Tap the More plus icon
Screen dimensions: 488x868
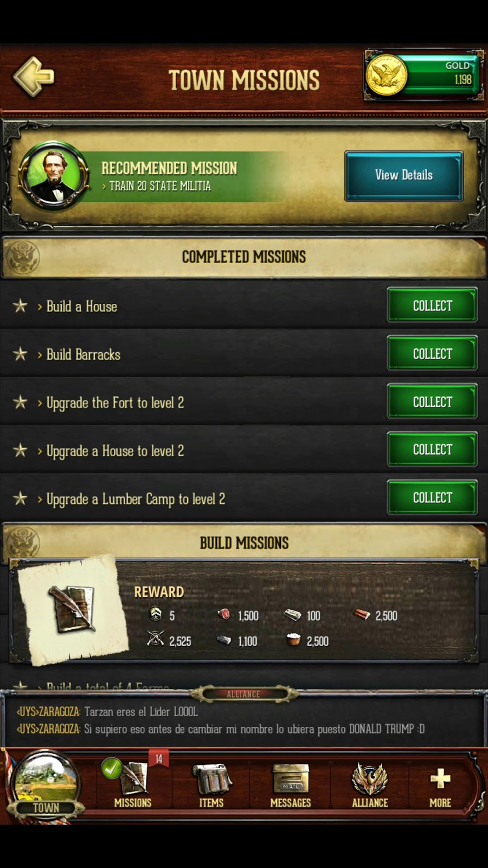pos(440,786)
